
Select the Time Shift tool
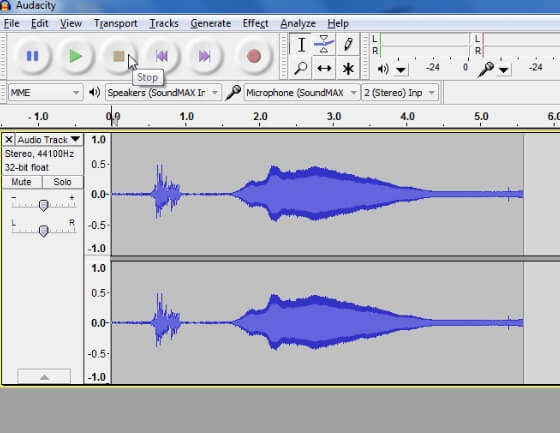pos(324,68)
